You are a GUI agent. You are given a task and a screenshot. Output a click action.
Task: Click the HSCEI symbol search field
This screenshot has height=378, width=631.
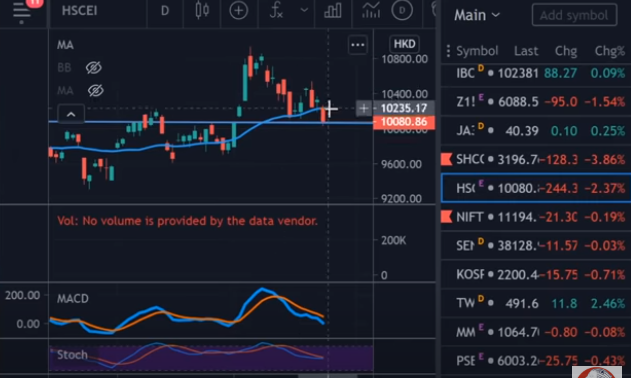click(x=80, y=10)
